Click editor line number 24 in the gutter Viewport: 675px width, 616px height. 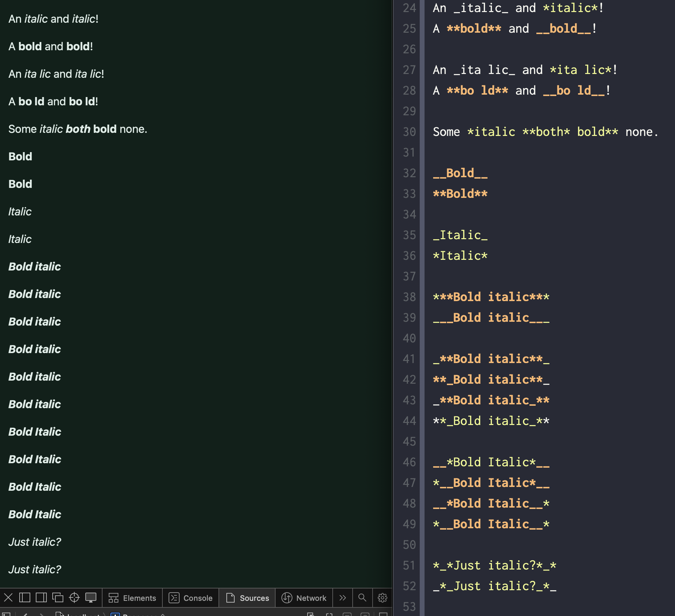point(409,8)
